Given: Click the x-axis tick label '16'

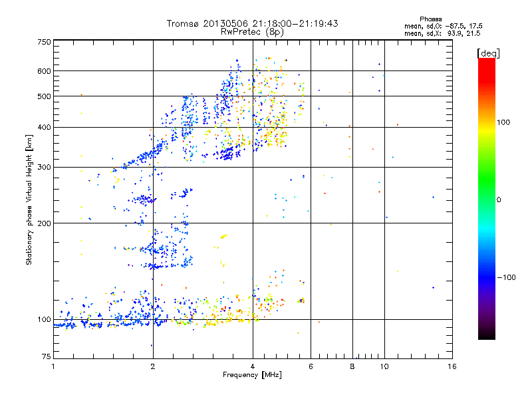Looking at the screenshot, I should (452, 366).
